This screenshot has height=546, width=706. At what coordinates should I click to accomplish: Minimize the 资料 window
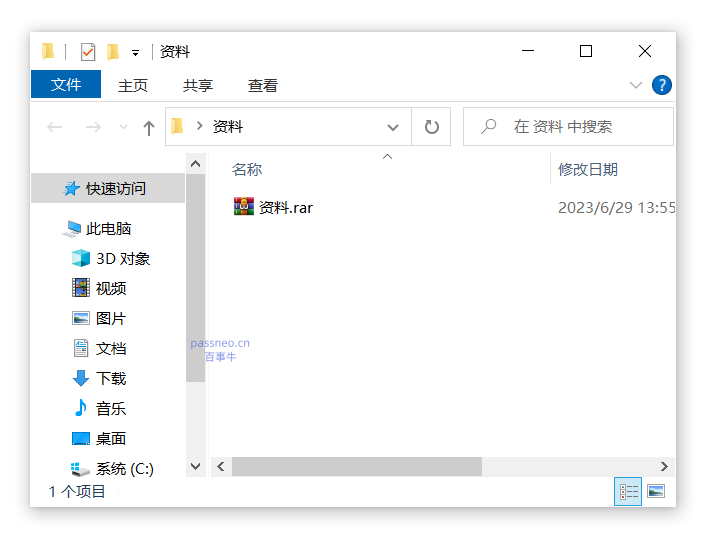pyautogui.click(x=528, y=51)
